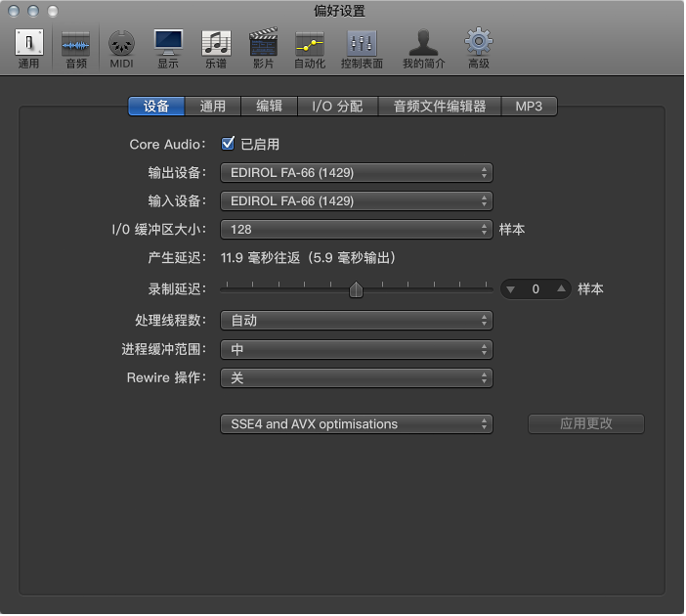Open the 我的简介 (My Info) icon
Viewport: 686px width, 616px height.
pos(422,45)
